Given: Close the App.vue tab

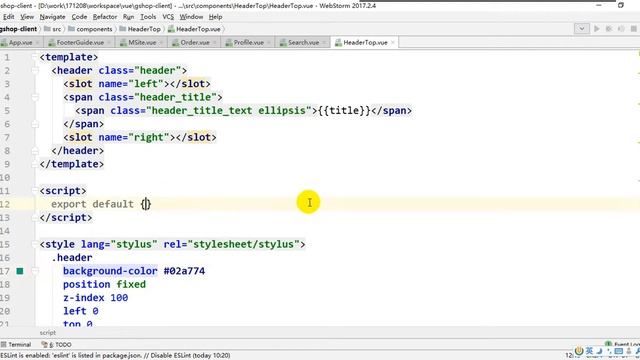Looking at the screenshot, I should pyautogui.click(x=38, y=42).
